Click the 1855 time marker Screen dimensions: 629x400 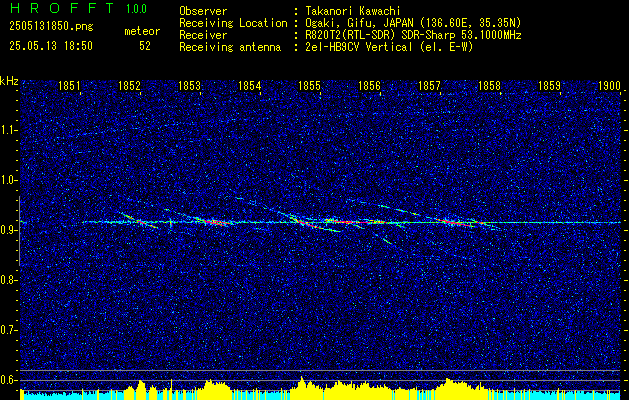click(x=309, y=85)
